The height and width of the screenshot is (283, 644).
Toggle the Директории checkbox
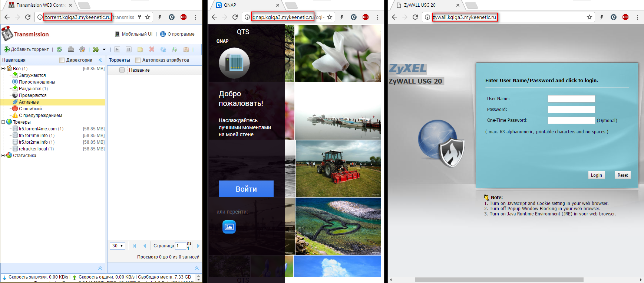62,60
